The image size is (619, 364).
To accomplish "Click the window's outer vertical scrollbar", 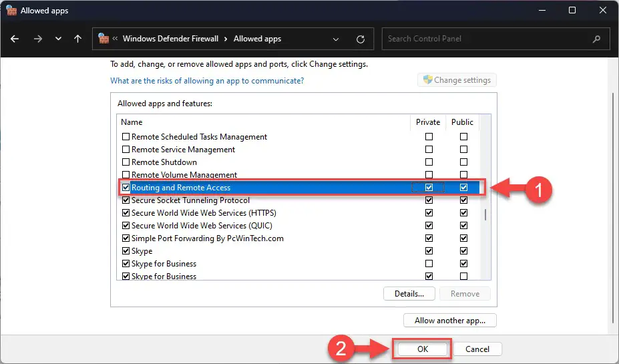I will tap(613, 208).
